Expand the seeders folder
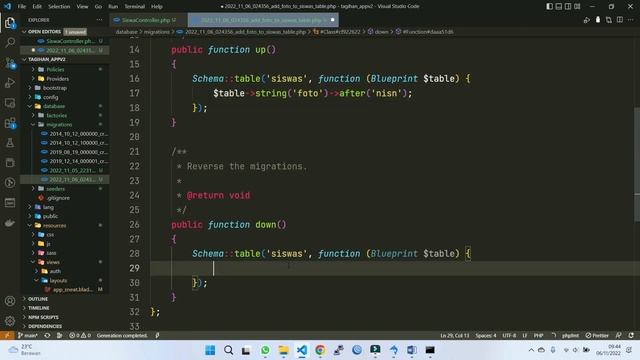Viewport: 640px width, 360px height. point(55,189)
